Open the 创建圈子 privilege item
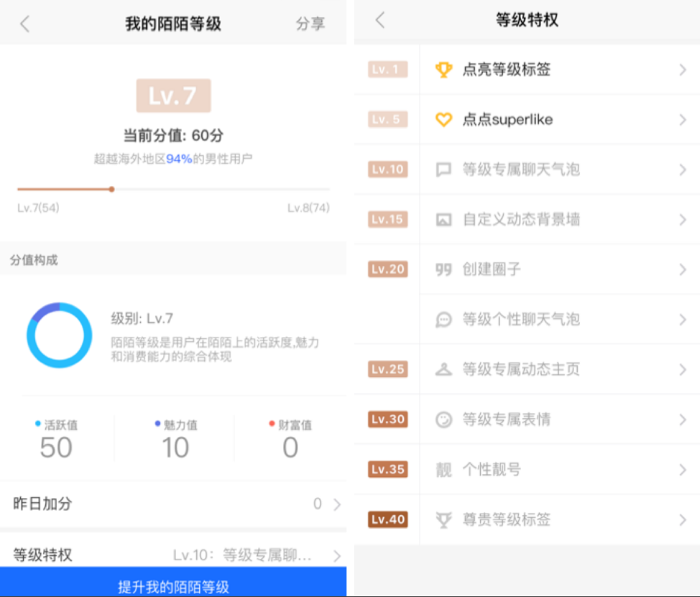 click(560, 269)
